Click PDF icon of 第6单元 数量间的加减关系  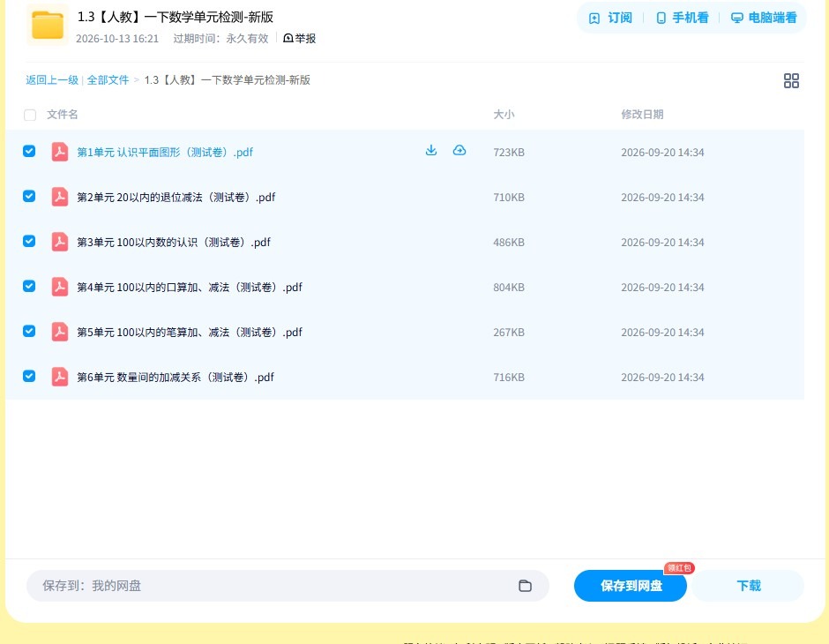(60, 377)
